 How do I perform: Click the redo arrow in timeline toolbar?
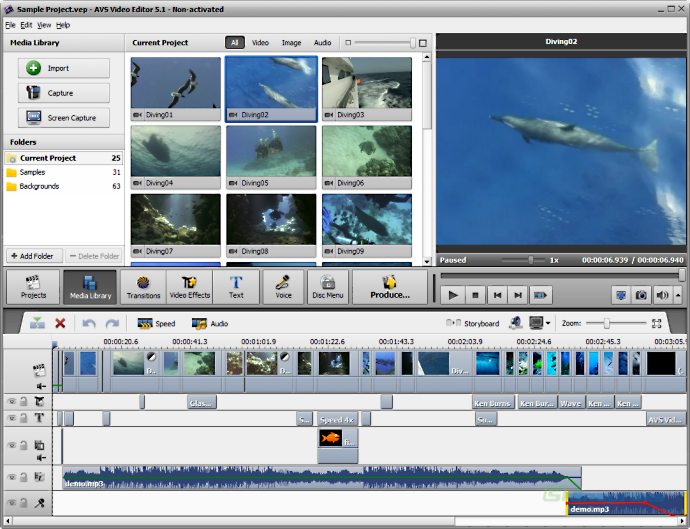tap(112, 323)
